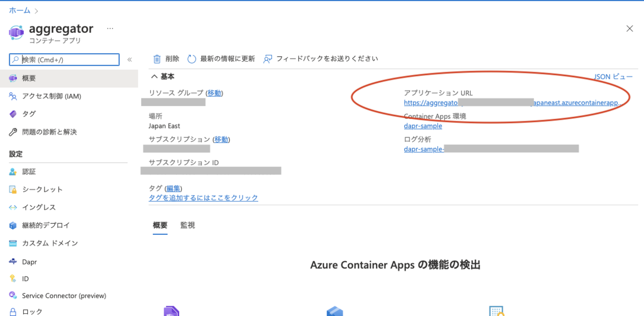Click the カスタム ドメイン window icon

pos(13,243)
